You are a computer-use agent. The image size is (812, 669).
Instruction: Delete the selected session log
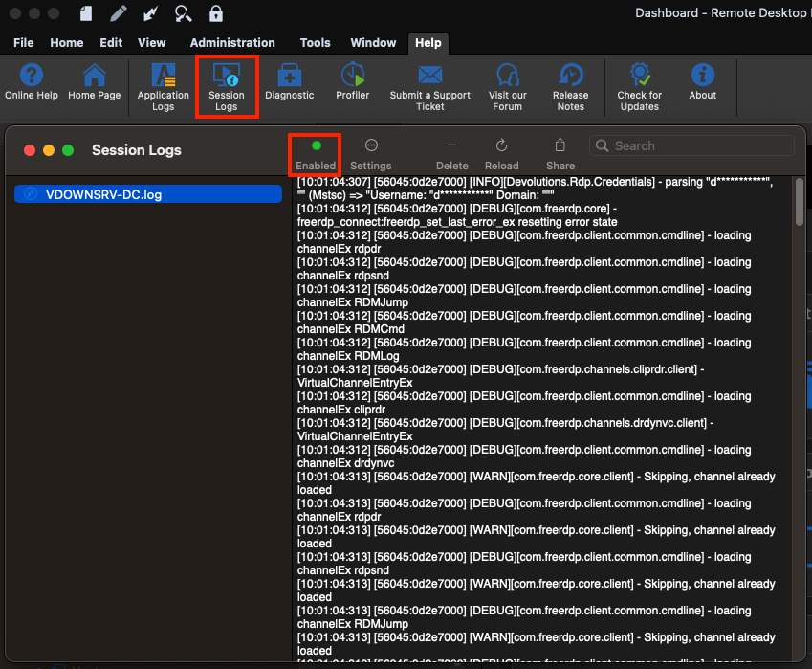click(x=452, y=155)
